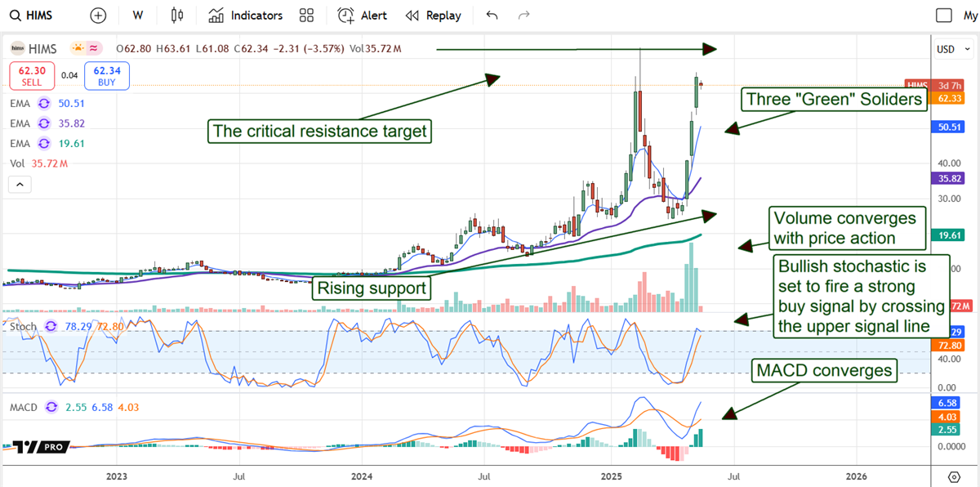Click the undo arrow icon

click(492, 16)
